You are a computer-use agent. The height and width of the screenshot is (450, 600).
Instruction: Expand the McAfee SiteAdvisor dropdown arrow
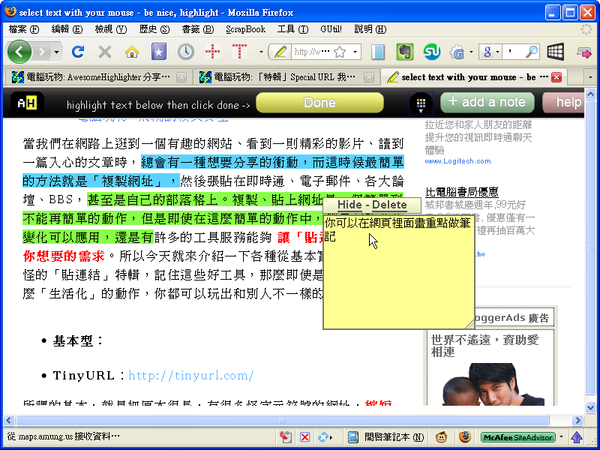coord(561,437)
